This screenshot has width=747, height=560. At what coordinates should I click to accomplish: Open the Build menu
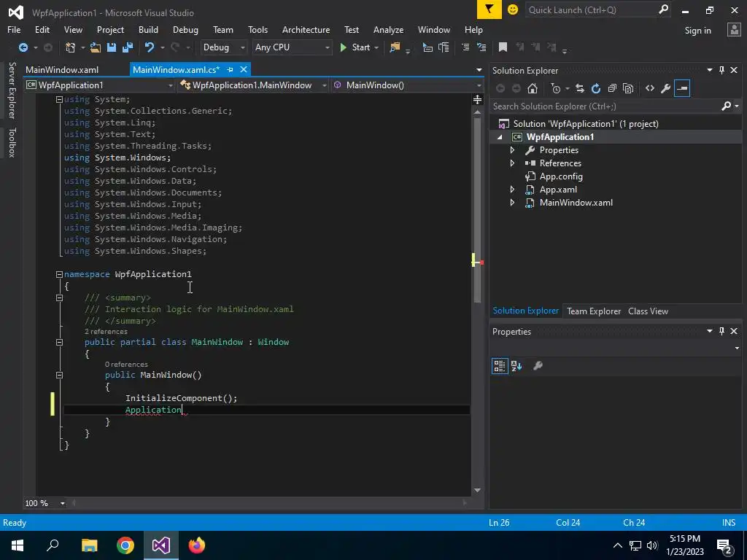point(148,29)
